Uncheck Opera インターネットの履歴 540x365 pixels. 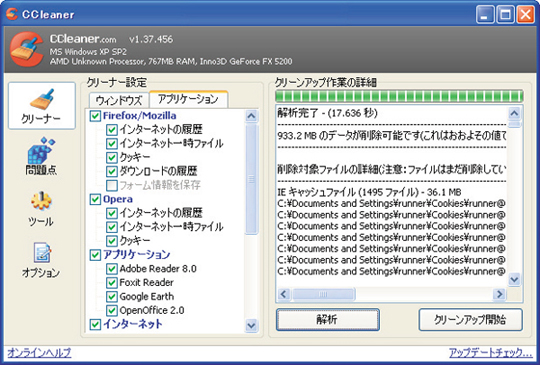112,213
